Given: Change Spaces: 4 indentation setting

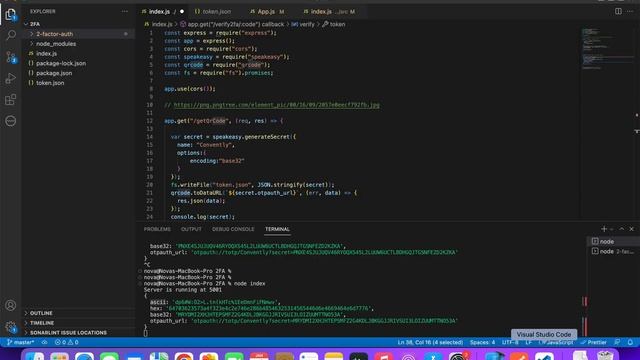Looking at the screenshot, I should click(x=482, y=342).
